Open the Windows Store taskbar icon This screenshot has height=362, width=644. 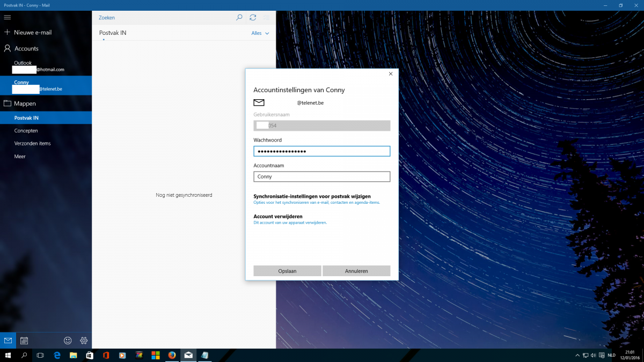point(90,355)
